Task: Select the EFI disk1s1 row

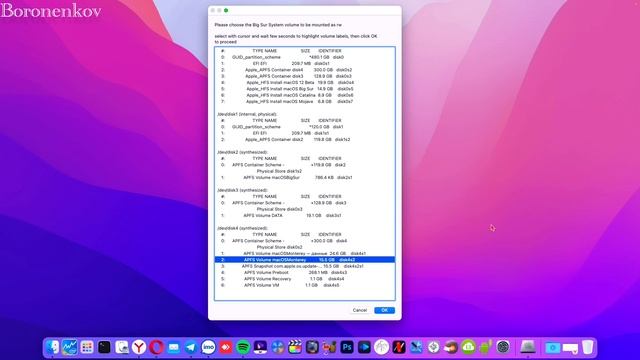Action: pyautogui.click(x=304, y=133)
